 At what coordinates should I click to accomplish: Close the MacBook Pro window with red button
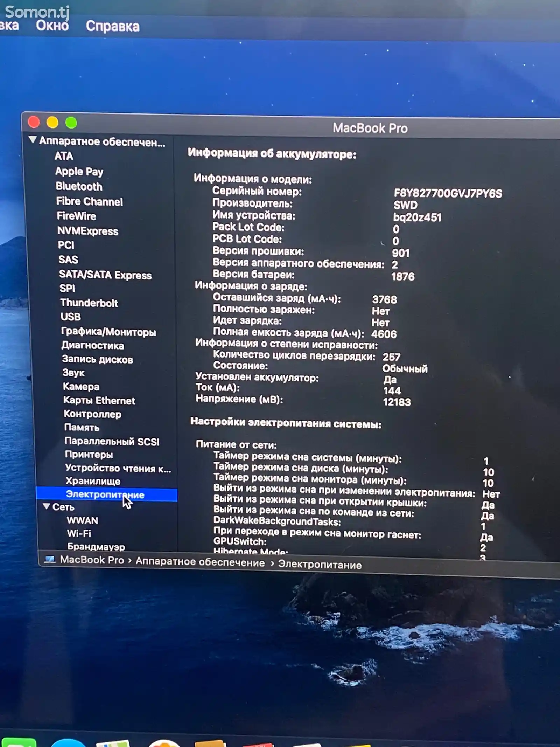tap(34, 122)
